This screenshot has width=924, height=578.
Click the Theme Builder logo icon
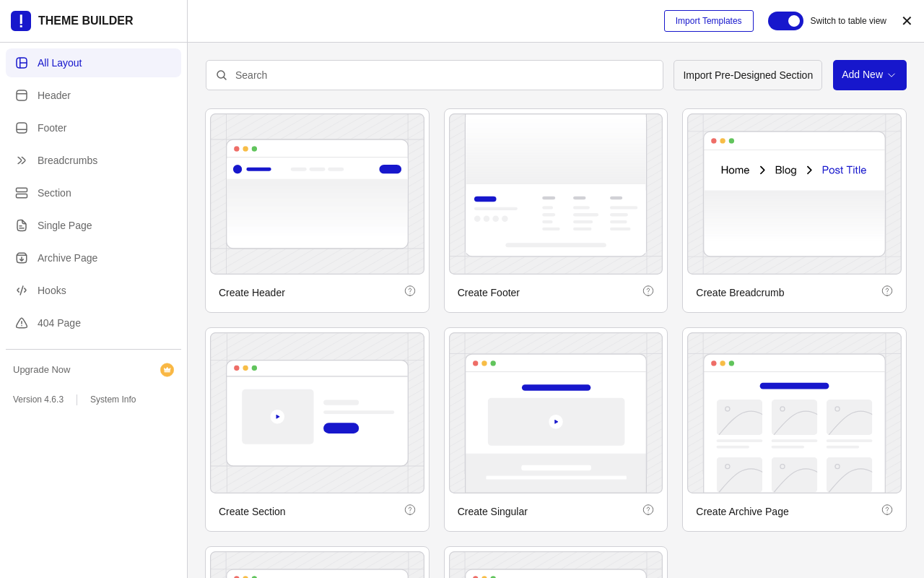point(21,21)
